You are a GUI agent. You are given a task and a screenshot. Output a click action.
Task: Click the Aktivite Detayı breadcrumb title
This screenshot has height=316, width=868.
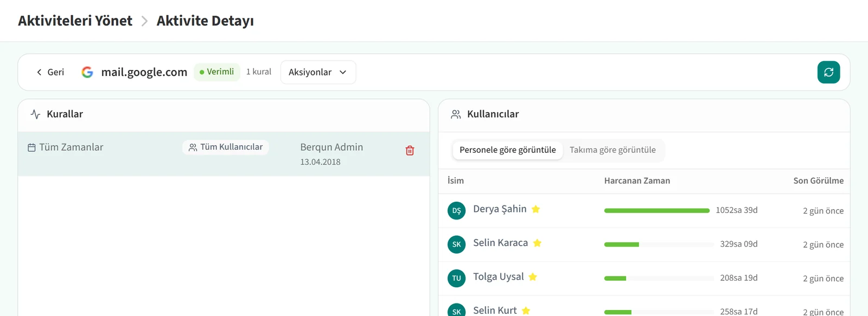[x=205, y=21]
